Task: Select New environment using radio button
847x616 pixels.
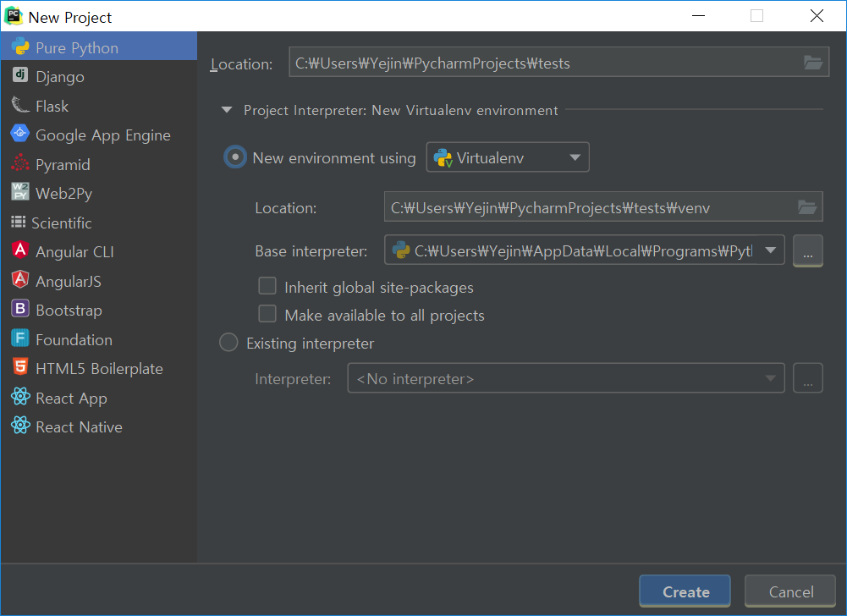Action: click(235, 157)
